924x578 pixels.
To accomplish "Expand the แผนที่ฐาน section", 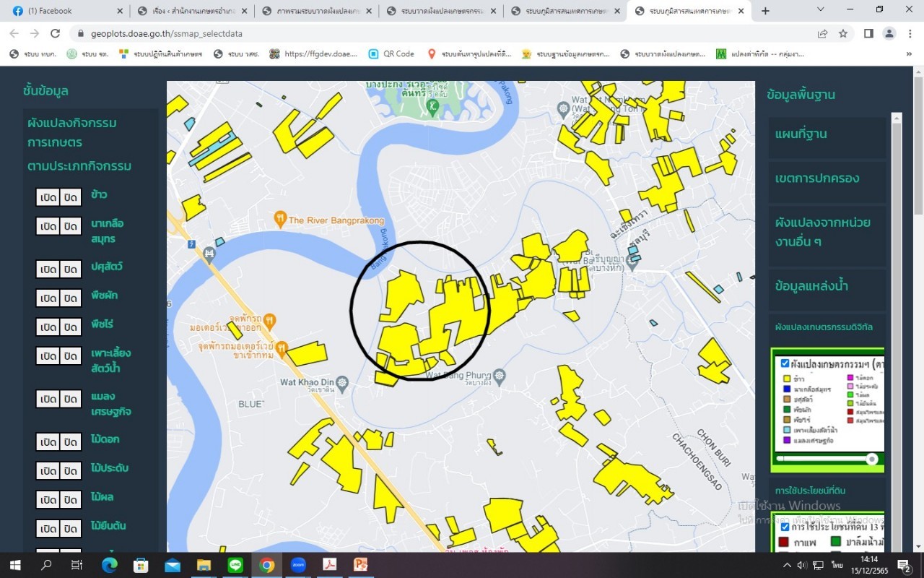I will click(801, 134).
